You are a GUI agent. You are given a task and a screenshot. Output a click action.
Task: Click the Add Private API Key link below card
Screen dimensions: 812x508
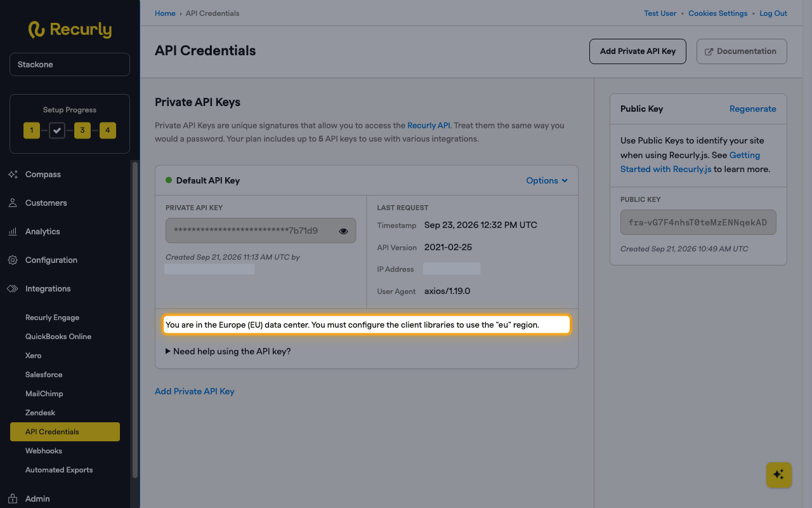[x=195, y=391]
